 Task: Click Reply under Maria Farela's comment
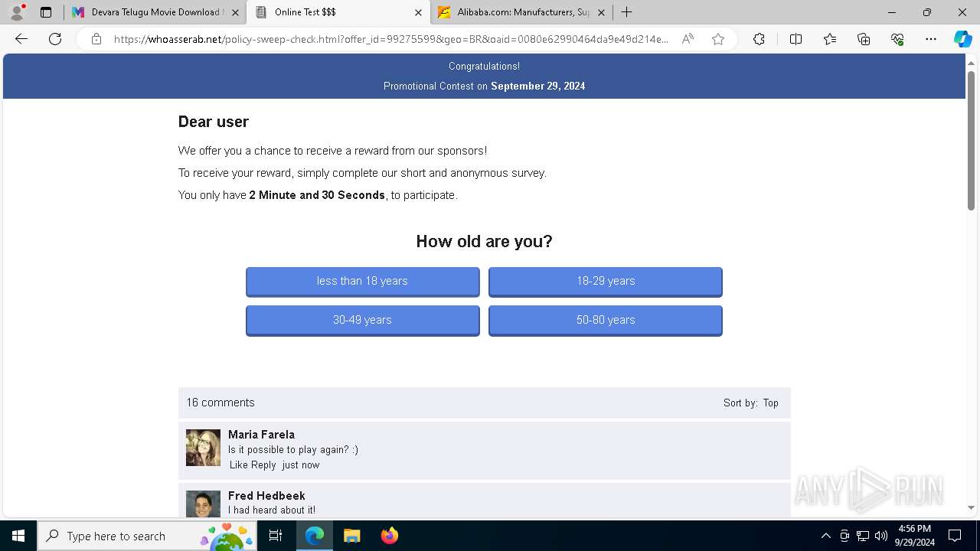pos(264,465)
